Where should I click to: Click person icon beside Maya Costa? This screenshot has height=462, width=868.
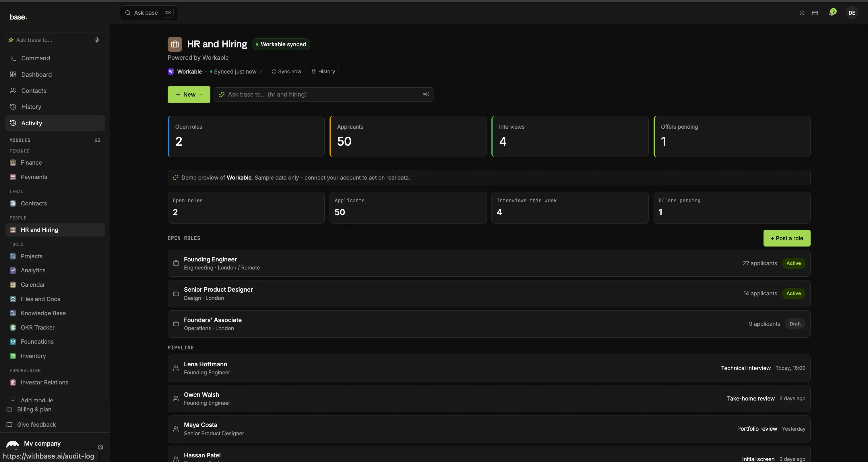click(176, 429)
